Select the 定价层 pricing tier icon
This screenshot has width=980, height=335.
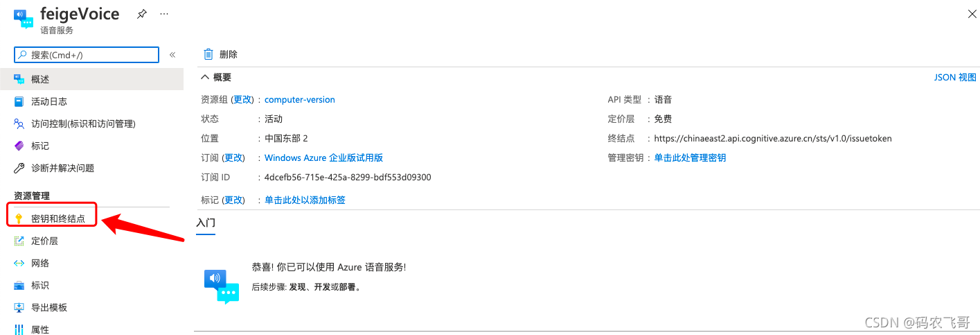coord(19,241)
